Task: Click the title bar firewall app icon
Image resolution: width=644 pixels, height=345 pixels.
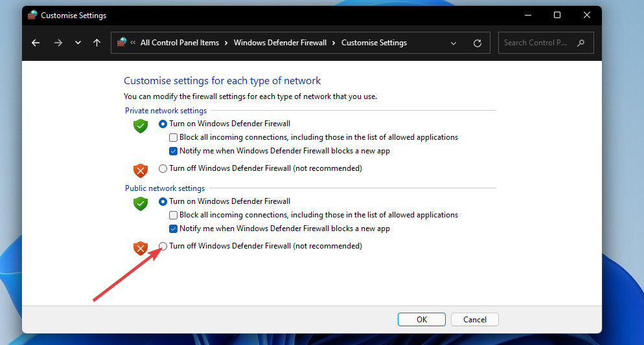Action: point(32,15)
